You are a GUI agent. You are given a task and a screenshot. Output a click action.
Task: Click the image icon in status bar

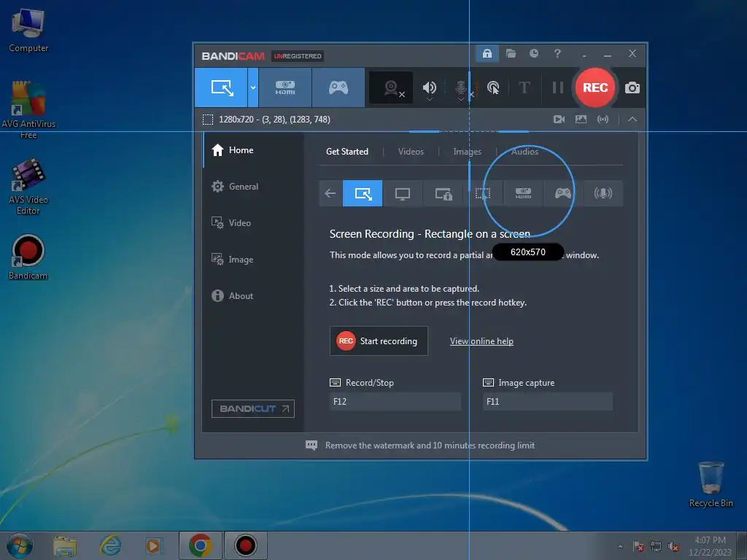pos(581,119)
